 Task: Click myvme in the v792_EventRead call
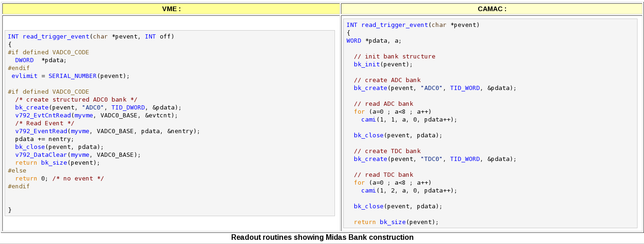[x=80, y=131]
